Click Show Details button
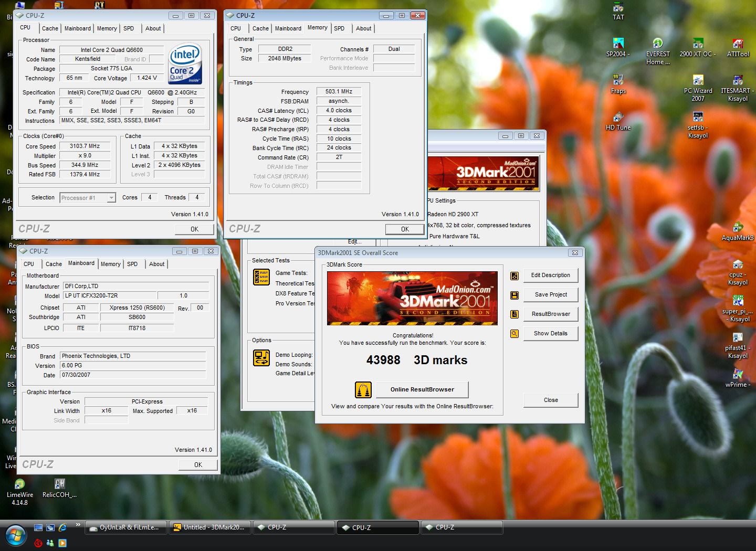756x551 pixels. point(550,333)
